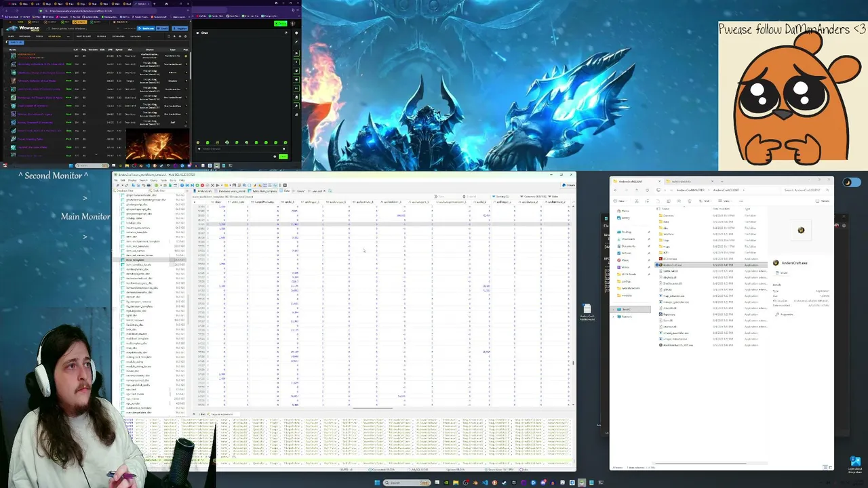
Task: Click the Table filter field in HeidiSQL
Action: [168, 190]
